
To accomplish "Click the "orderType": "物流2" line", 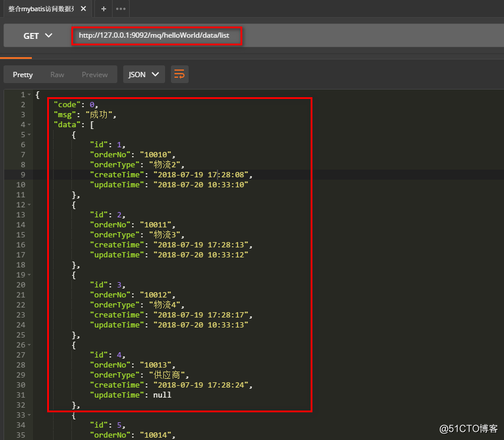I will (137, 165).
